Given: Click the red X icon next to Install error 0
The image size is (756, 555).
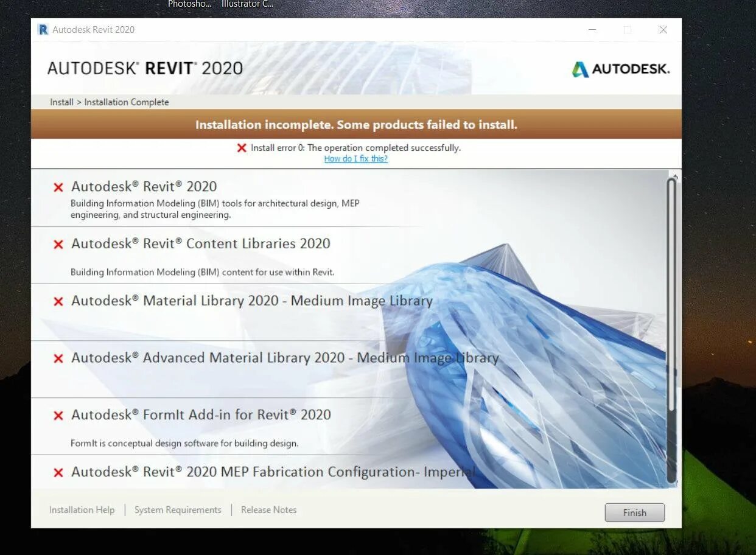Looking at the screenshot, I should (242, 148).
